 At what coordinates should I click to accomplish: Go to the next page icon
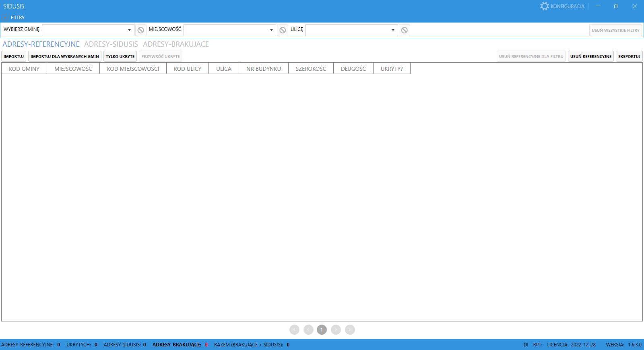coord(336,330)
